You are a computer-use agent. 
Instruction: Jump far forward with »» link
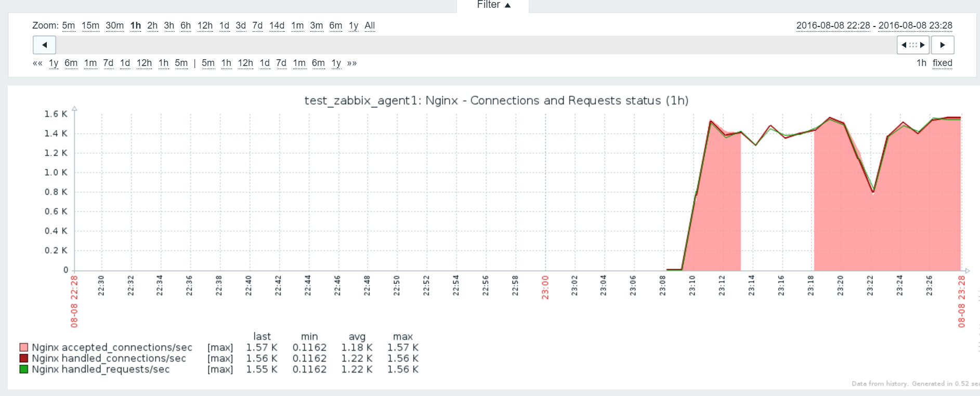tap(352, 63)
